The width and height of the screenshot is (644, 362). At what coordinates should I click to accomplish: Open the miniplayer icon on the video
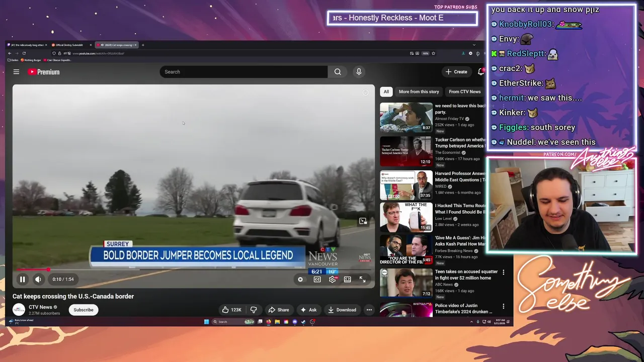click(x=363, y=221)
